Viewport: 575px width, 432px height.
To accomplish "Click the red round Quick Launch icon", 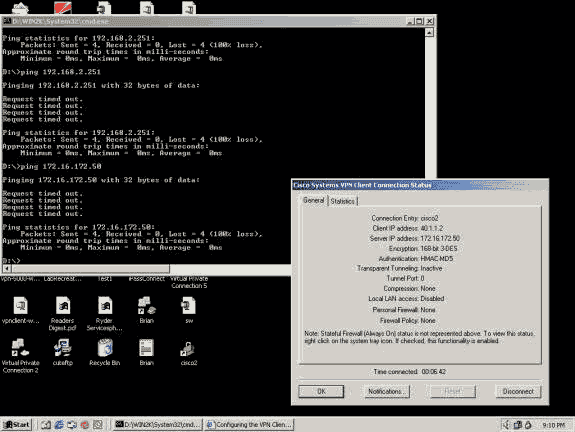I will [85, 425].
